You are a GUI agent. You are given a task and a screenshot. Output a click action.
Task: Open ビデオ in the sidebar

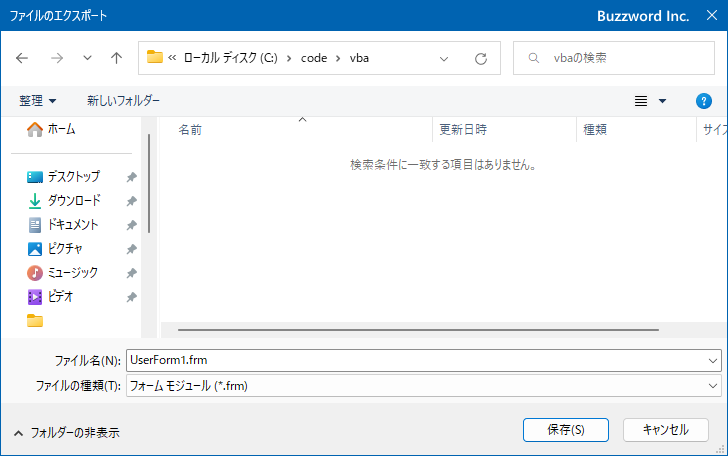pyautogui.click(x=50, y=297)
